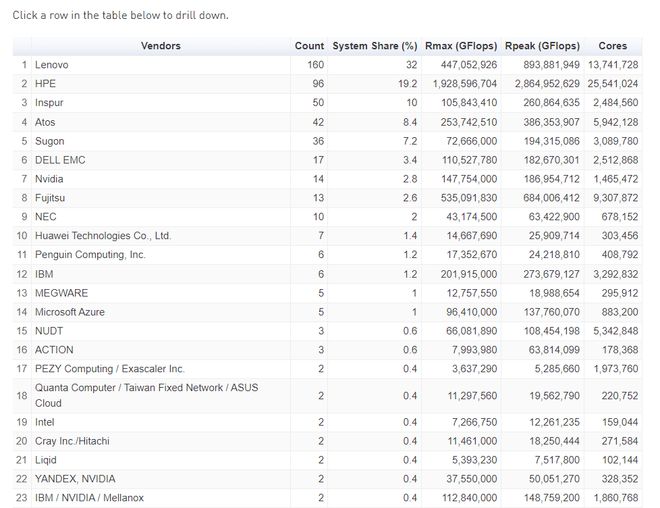The height and width of the screenshot is (508, 660).
Task: Sort by the Count column header
Action: pyautogui.click(x=309, y=46)
